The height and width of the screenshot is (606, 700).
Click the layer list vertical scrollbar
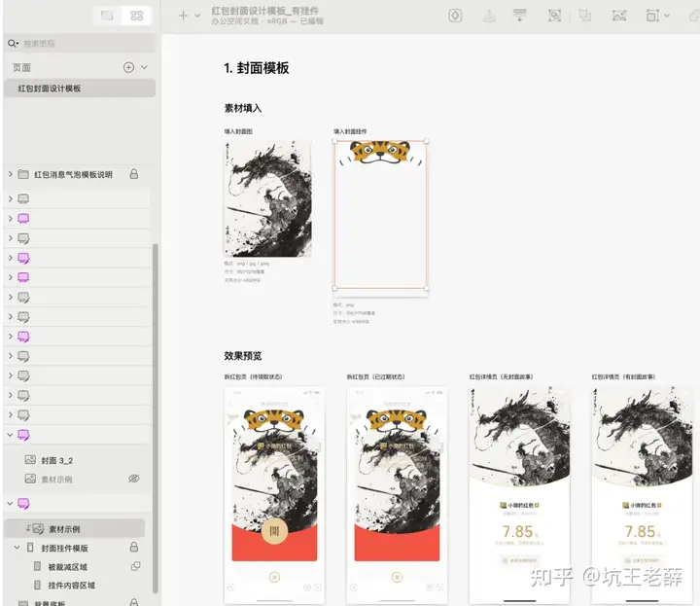click(x=155, y=418)
